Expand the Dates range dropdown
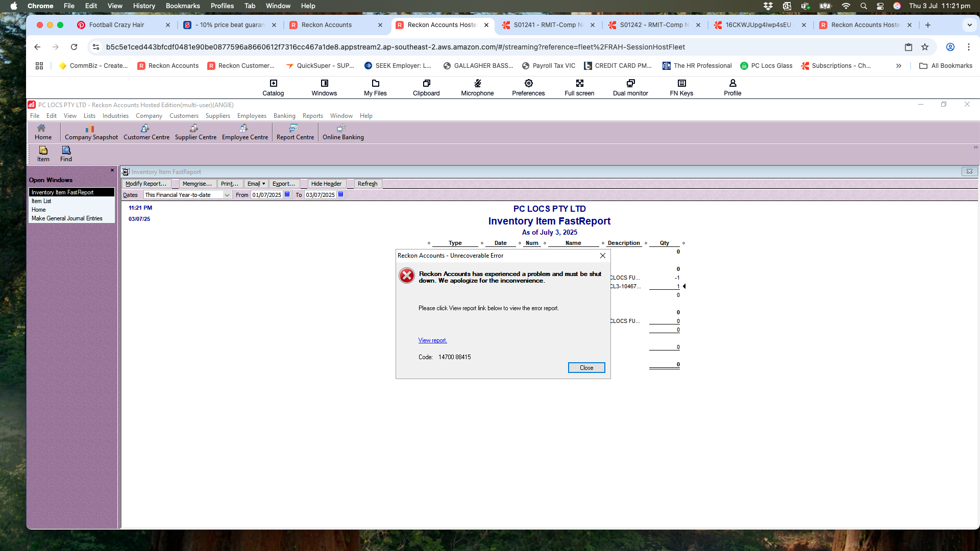The image size is (980, 551). click(227, 195)
